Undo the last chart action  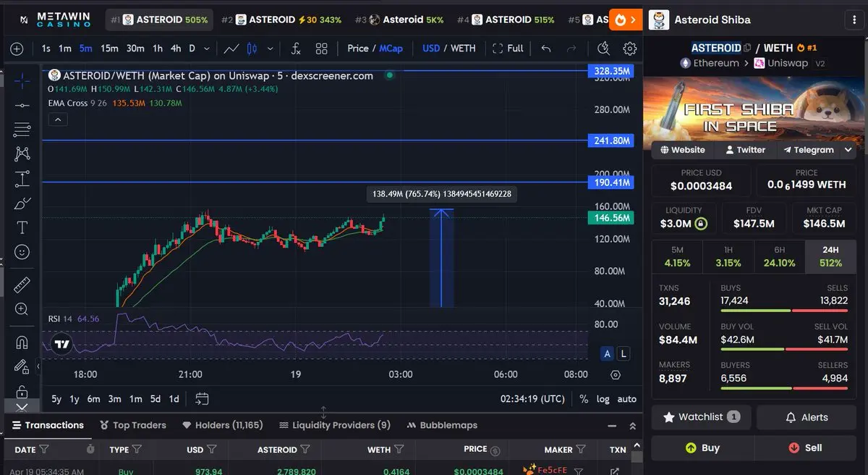pyautogui.click(x=546, y=49)
